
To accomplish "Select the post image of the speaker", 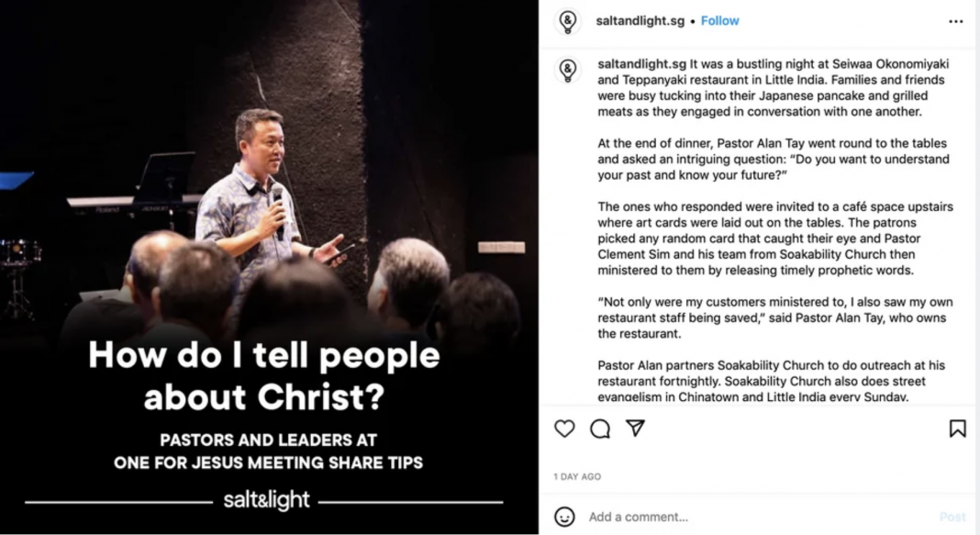I will (270, 268).
